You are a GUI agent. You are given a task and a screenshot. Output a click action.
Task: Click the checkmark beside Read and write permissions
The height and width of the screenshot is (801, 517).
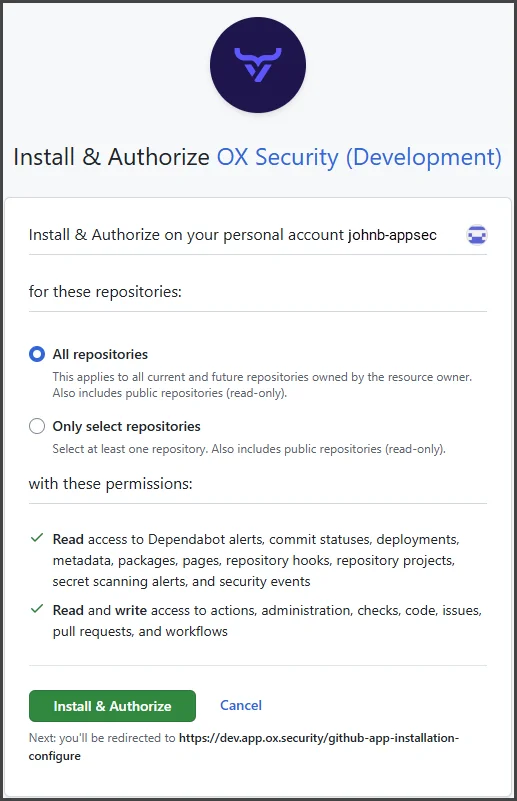37,609
